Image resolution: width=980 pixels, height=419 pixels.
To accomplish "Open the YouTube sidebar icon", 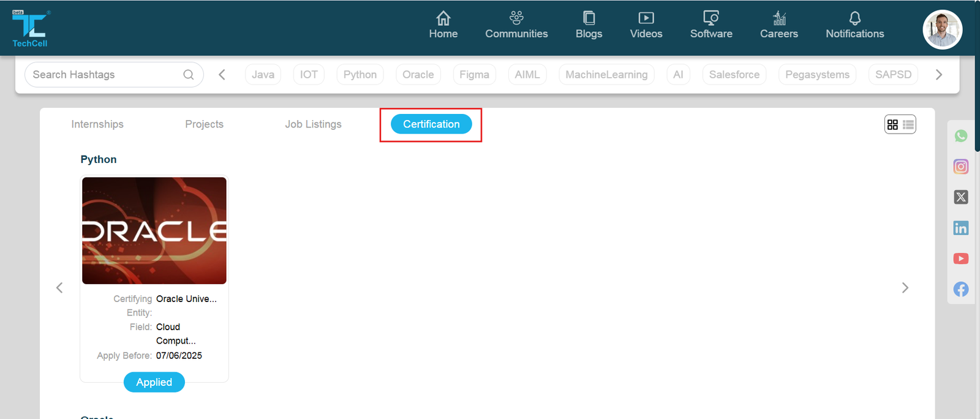I will [x=960, y=259].
